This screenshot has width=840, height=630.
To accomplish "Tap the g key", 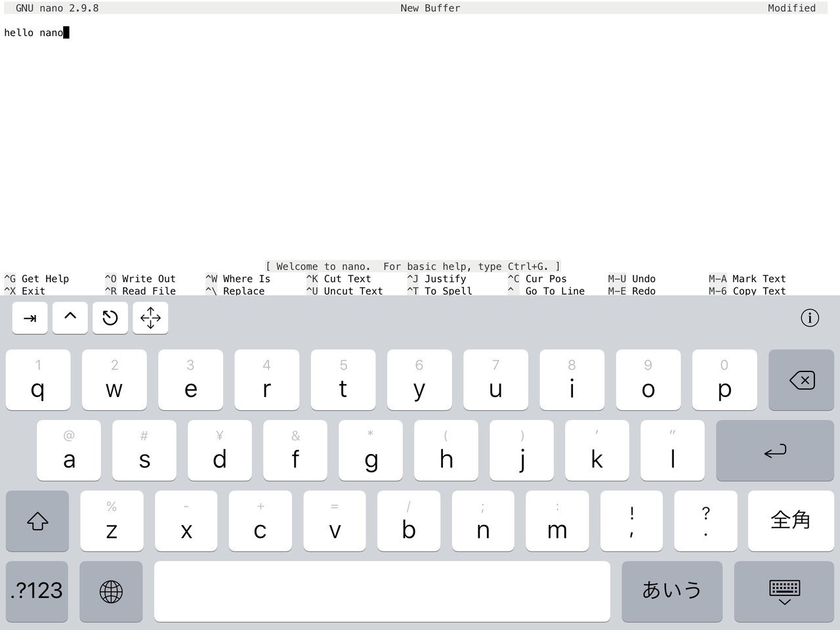I will 371,451.
